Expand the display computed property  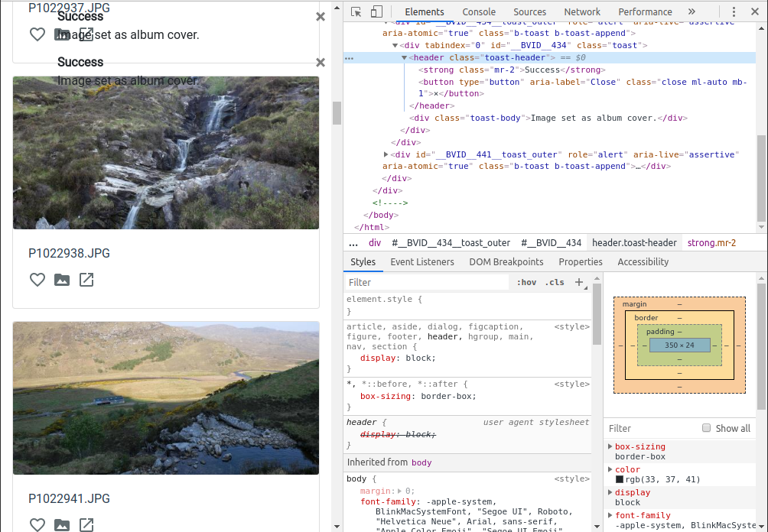click(x=610, y=492)
